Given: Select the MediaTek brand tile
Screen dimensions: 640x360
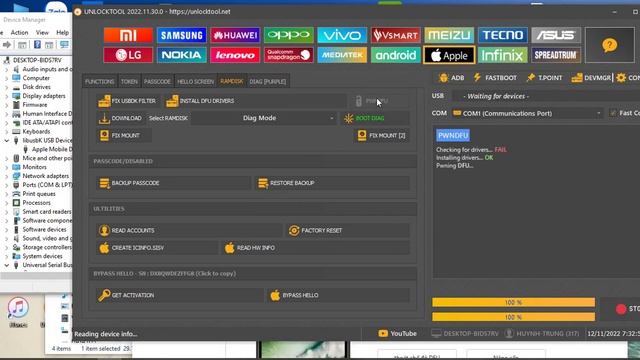Looking at the screenshot, I should [x=342, y=55].
